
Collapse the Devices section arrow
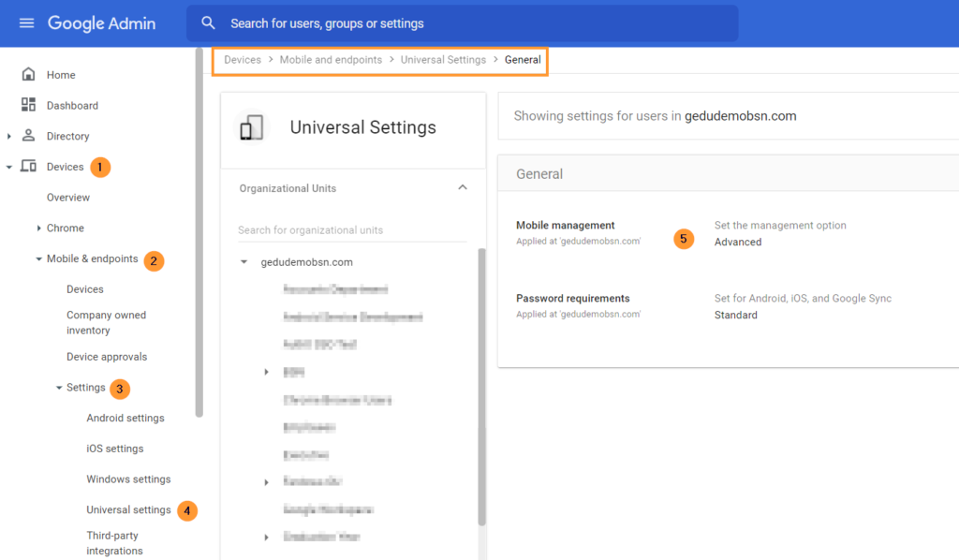click(8, 167)
